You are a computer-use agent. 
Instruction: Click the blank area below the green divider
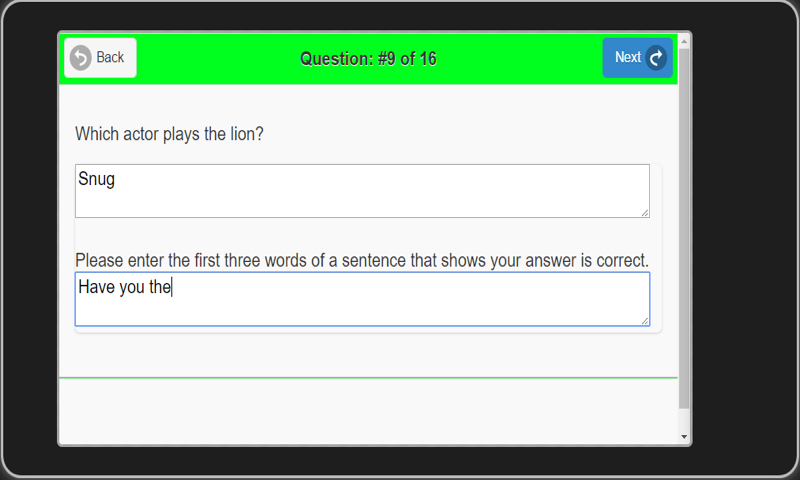click(x=368, y=410)
